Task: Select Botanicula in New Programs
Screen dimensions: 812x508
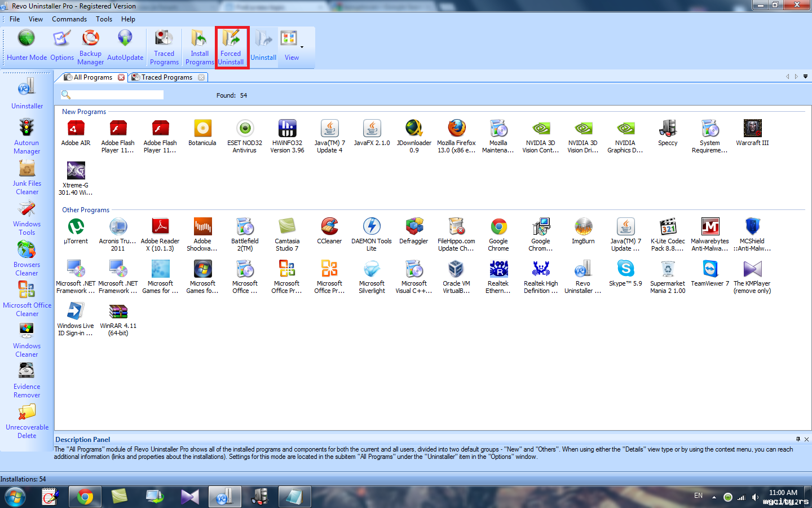Action: click(x=202, y=133)
